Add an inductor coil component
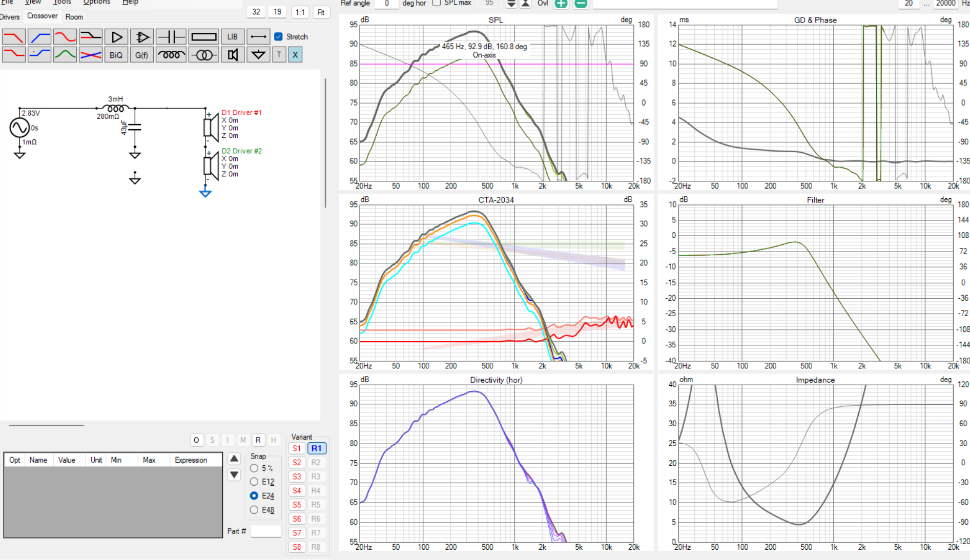Image resolution: width=970 pixels, height=560 pixels. tap(171, 55)
